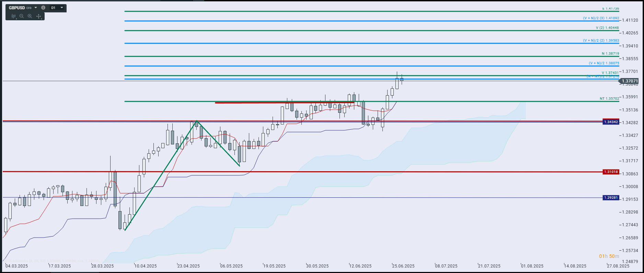Click the 30.05.2025 date on time axis
This screenshot has height=273, width=644.
point(317,266)
